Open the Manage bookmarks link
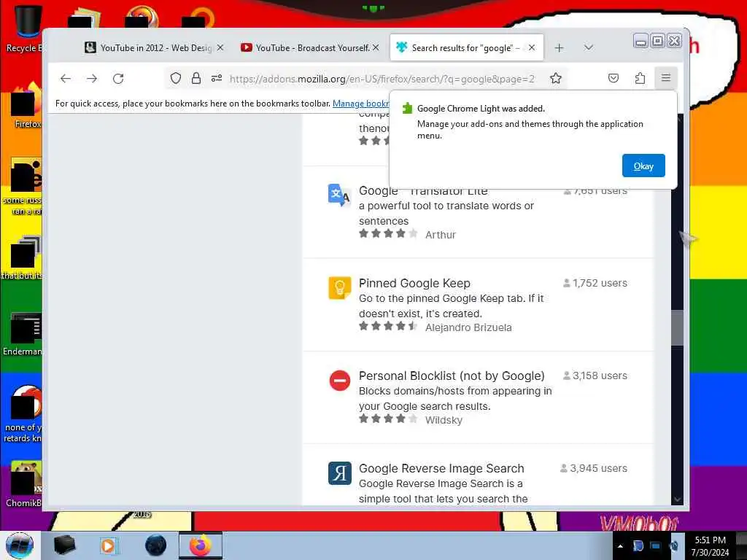The height and width of the screenshot is (560, 747). pos(360,104)
